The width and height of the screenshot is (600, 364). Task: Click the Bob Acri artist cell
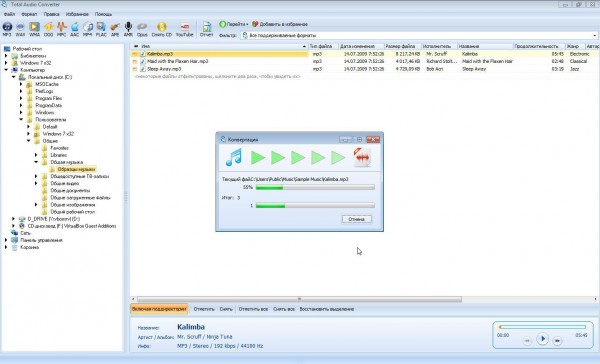click(x=435, y=69)
